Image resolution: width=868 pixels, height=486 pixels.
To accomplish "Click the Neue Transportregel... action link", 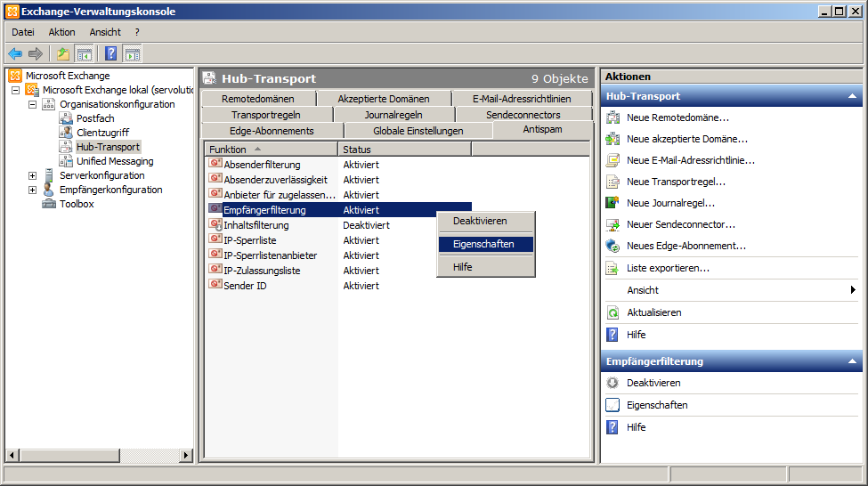I will [x=676, y=182].
